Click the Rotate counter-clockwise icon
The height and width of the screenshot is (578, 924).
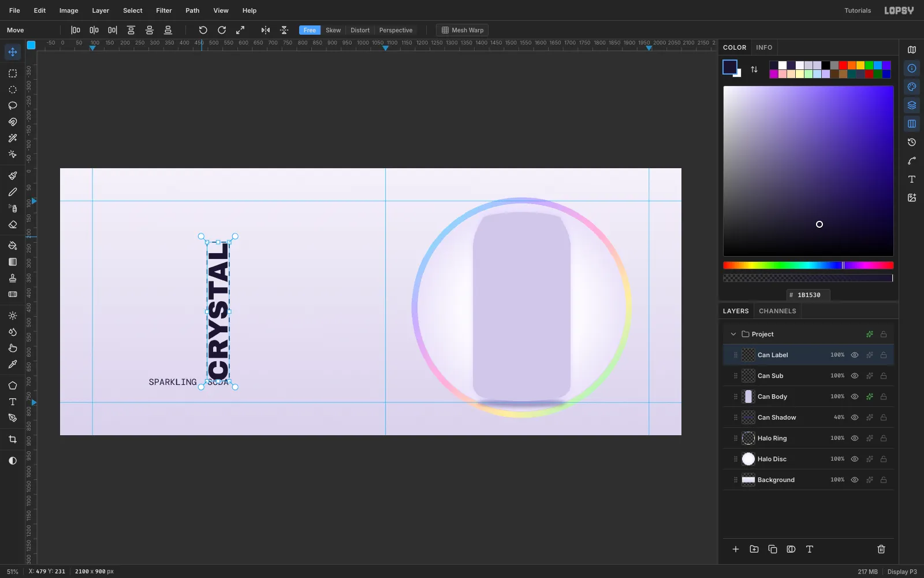[x=203, y=30]
